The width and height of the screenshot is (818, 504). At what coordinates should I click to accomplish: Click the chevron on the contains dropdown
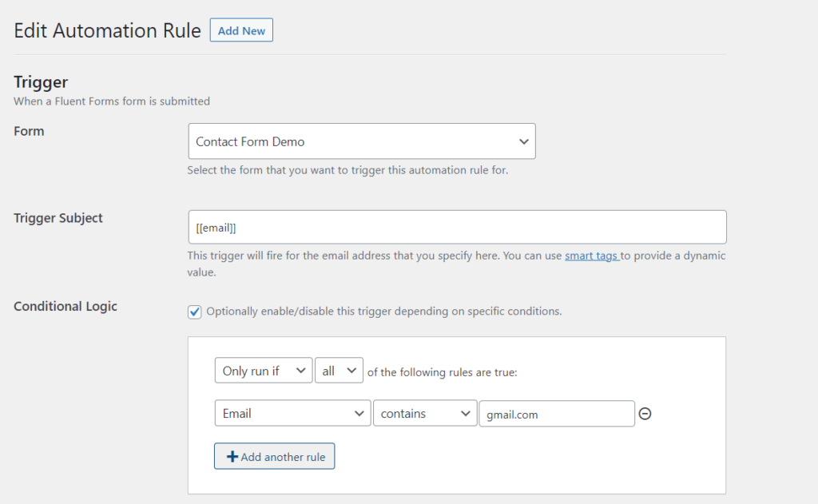tap(466, 413)
